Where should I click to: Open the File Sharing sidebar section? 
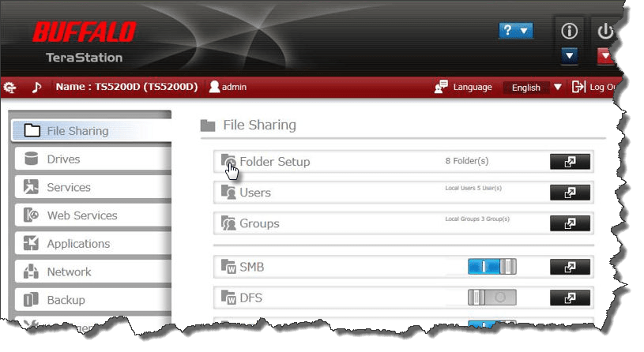[92, 131]
